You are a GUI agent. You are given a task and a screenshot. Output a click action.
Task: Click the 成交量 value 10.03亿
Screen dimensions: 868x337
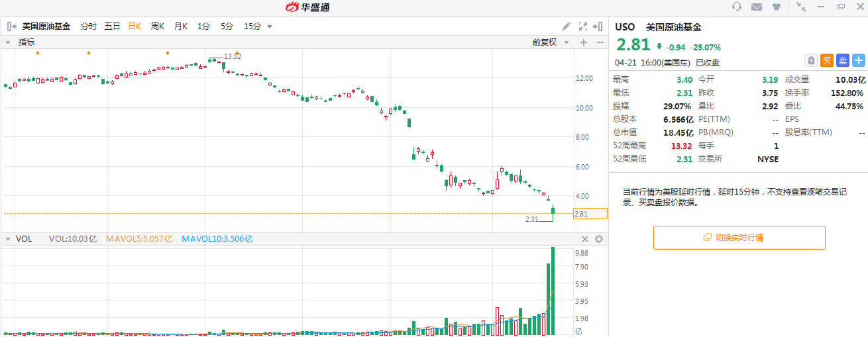point(851,79)
